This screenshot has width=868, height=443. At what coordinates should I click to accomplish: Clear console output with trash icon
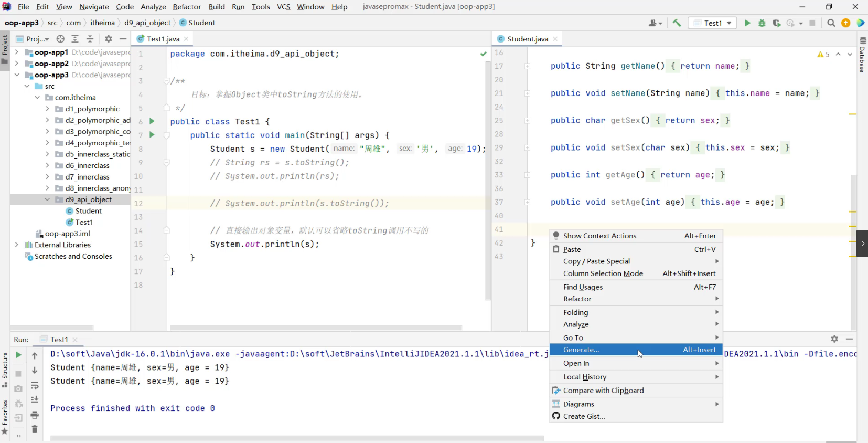[35, 429]
